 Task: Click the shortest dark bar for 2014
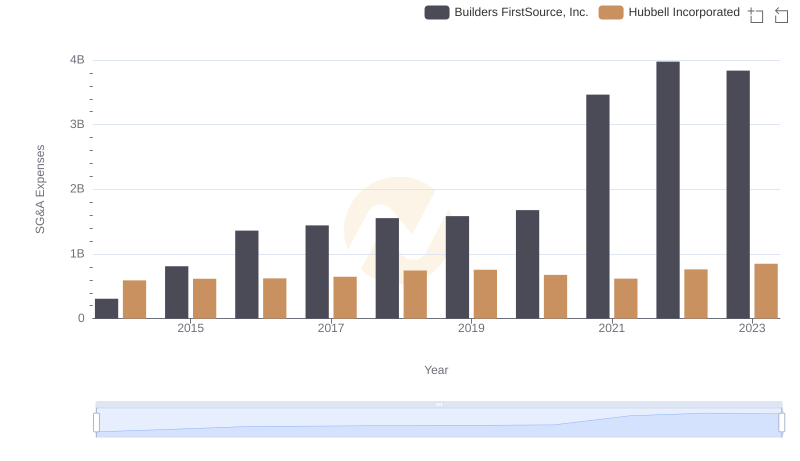(x=107, y=309)
